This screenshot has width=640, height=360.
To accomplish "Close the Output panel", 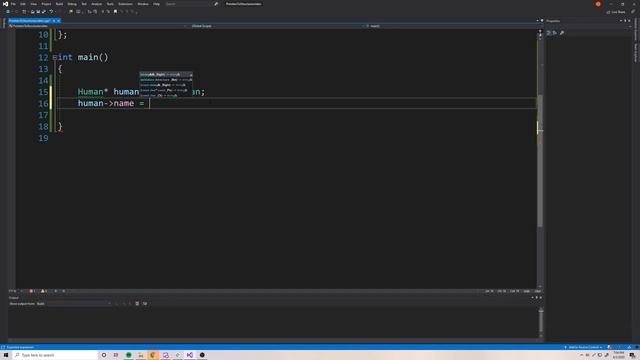I will pos(541,298).
